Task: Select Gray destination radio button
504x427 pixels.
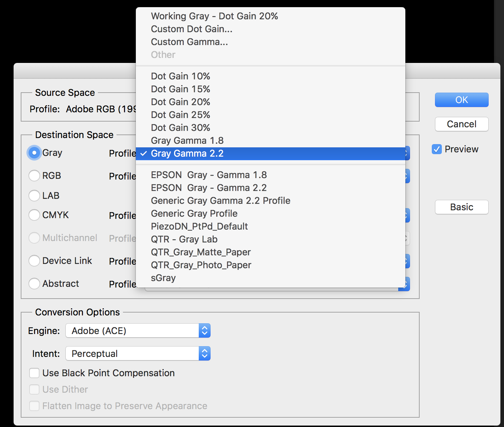Action: point(34,153)
